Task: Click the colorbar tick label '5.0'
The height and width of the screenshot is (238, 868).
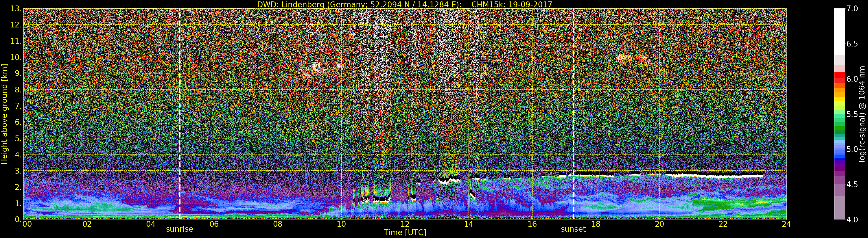Action: [852, 149]
